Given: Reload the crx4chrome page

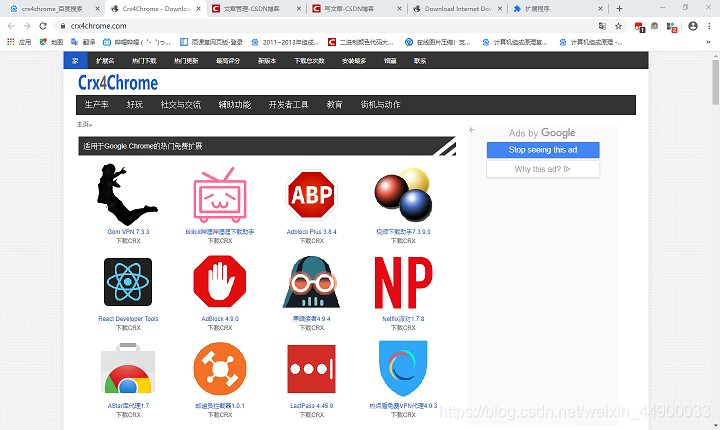Looking at the screenshot, I should coord(43,26).
